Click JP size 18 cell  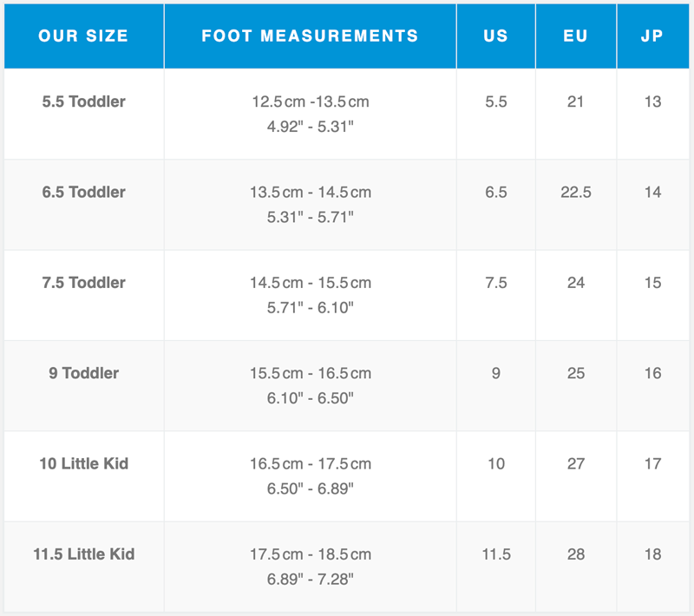[652, 554]
